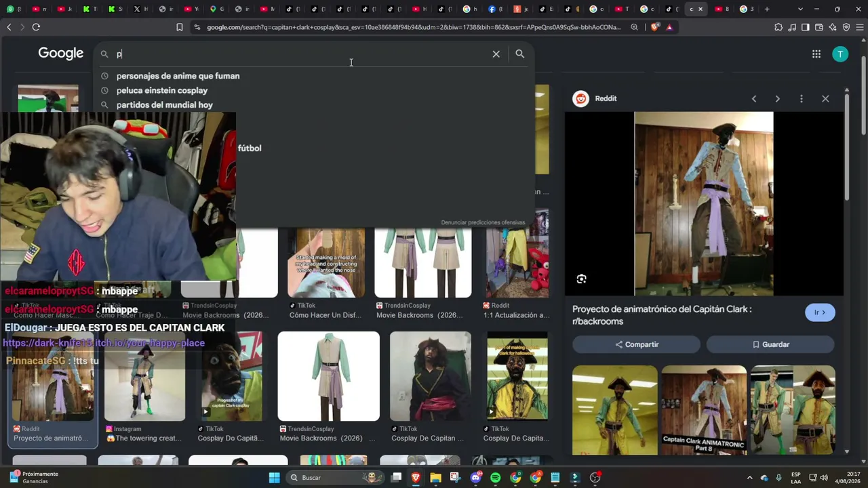Click the 'Ir' button to visit page
Screen dimensions: 868x488
point(820,312)
